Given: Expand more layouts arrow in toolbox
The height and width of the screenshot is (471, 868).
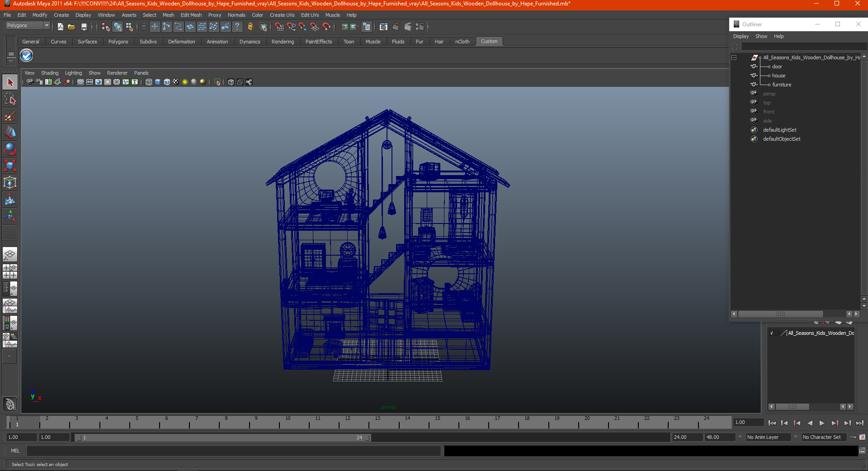Looking at the screenshot, I should point(10,357).
